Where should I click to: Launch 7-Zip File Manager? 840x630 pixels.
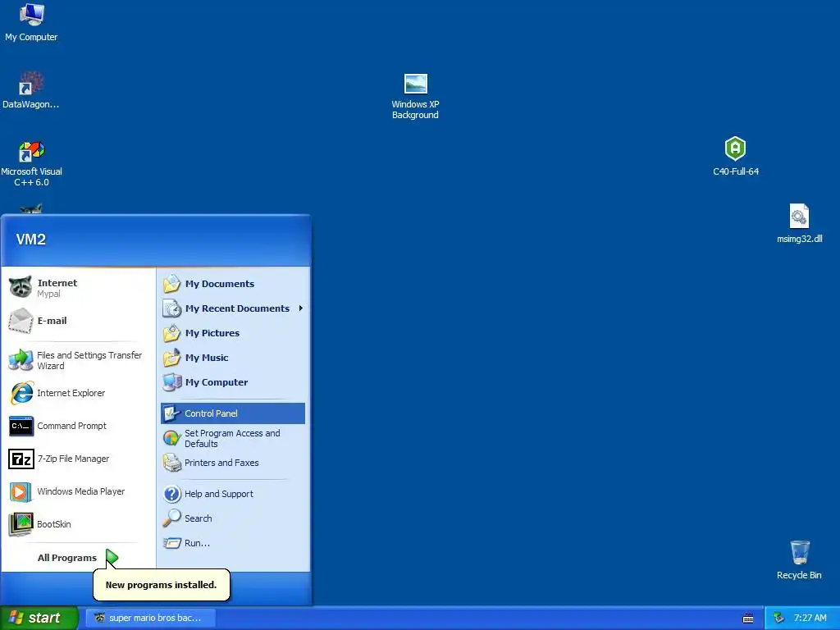pyautogui.click(x=79, y=459)
